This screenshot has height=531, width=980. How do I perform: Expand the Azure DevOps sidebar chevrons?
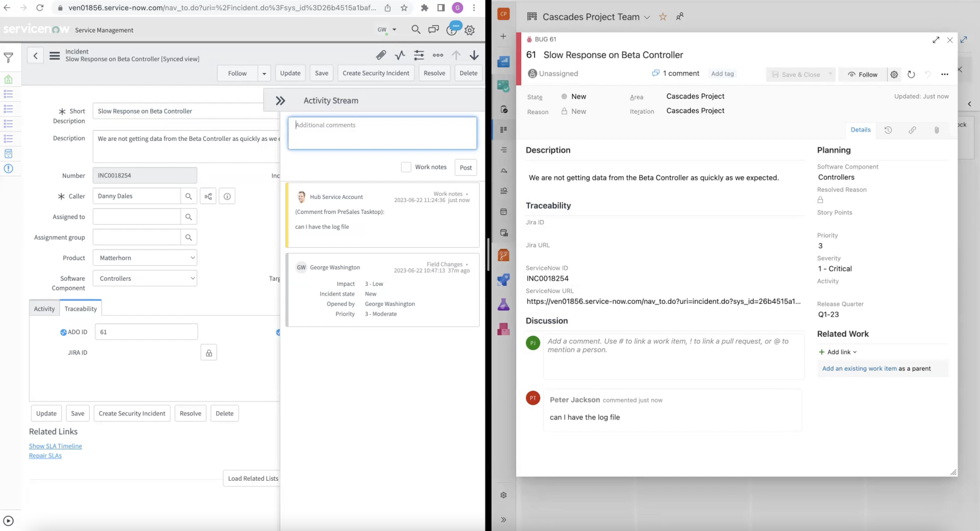click(x=503, y=520)
